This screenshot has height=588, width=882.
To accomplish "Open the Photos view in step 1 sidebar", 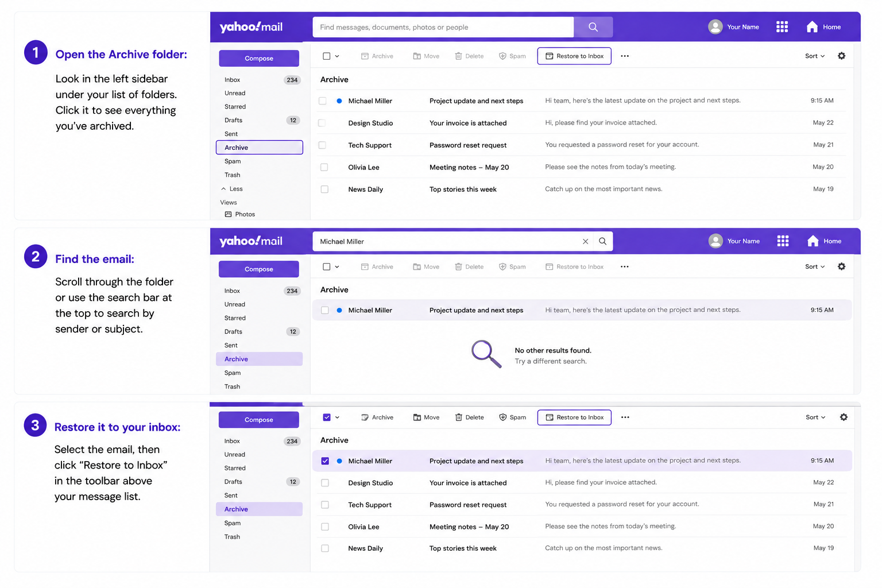I will 239,214.
